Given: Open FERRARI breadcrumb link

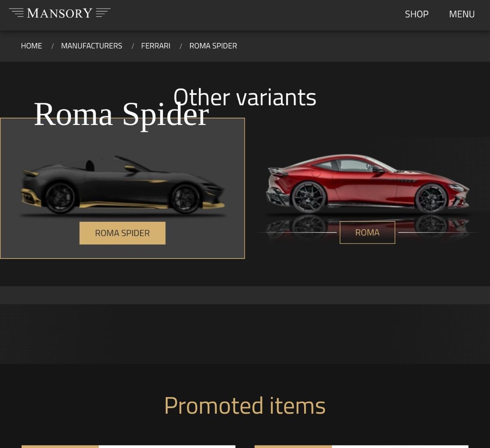Looking at the screenshot, I should [156, 46].
